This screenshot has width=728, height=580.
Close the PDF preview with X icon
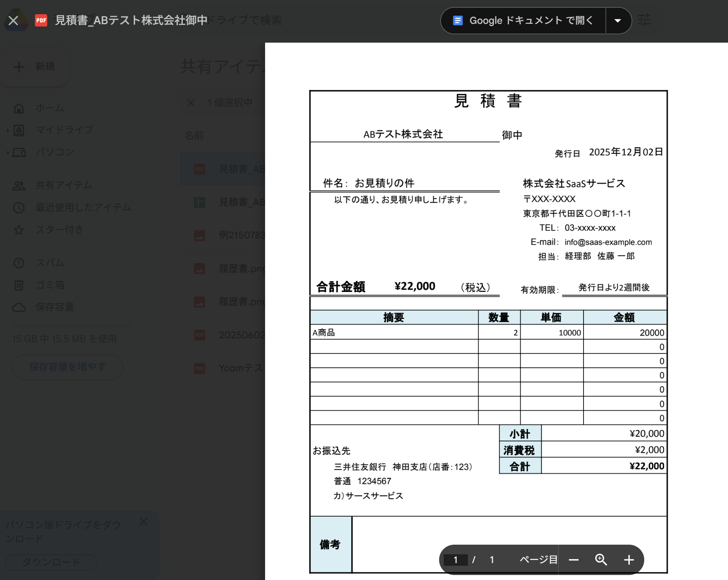point(13,20)
